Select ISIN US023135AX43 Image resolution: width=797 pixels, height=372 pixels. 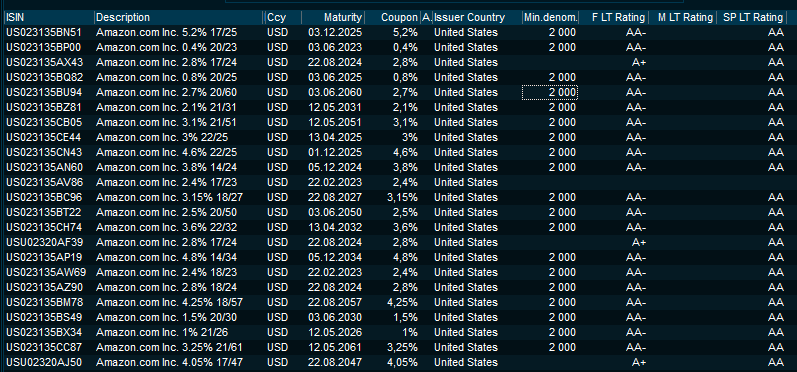44,63
